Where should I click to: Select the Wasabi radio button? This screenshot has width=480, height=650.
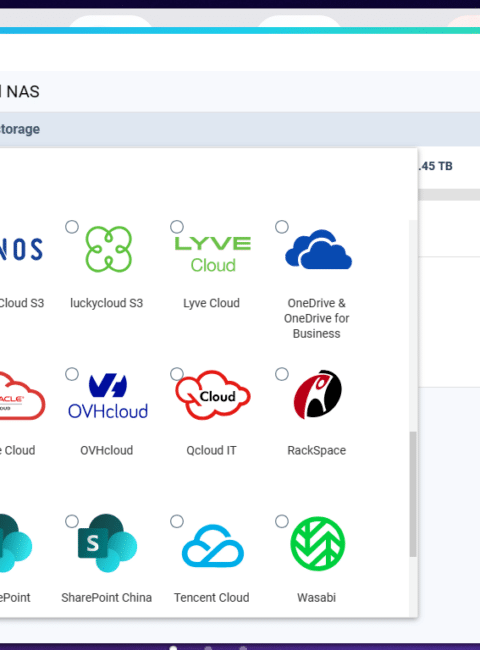coord(282,521)
